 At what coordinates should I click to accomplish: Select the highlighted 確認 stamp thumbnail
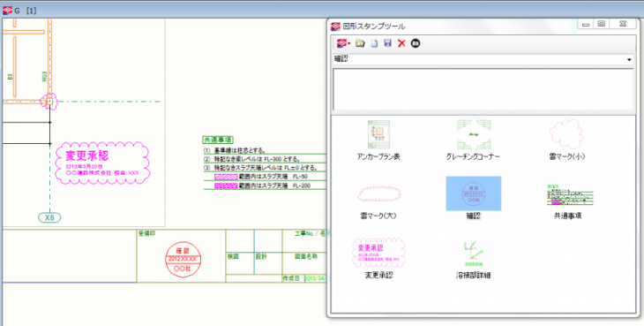474,193
